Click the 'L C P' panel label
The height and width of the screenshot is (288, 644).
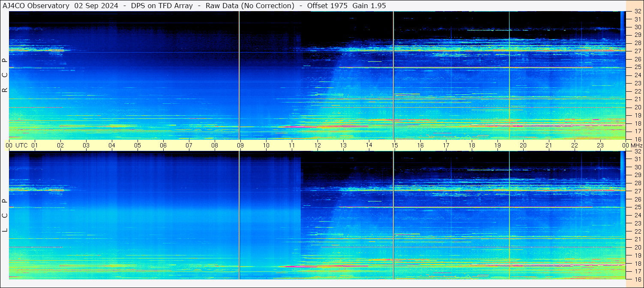(x=5, y=216)
